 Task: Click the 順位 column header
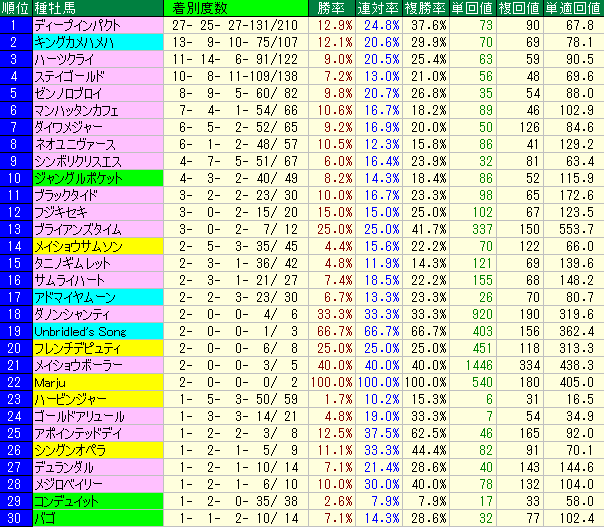click(x=16, y=8)
